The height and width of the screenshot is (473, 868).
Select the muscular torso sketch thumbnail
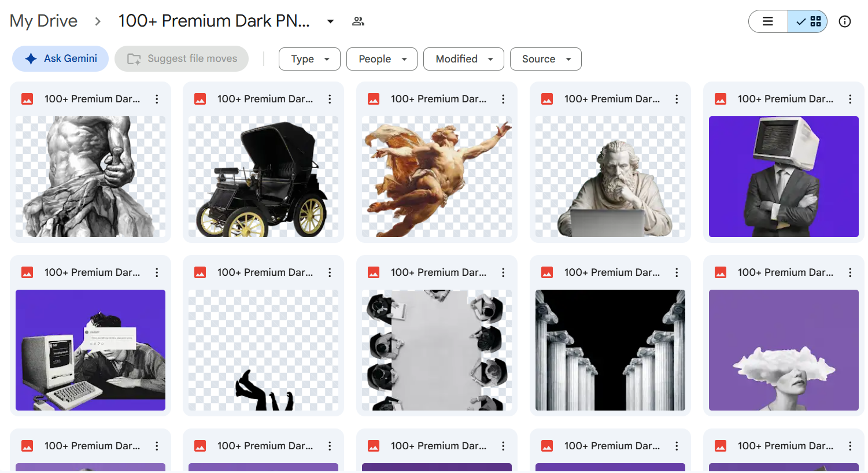pyautogui.click(x=90, y=176)
